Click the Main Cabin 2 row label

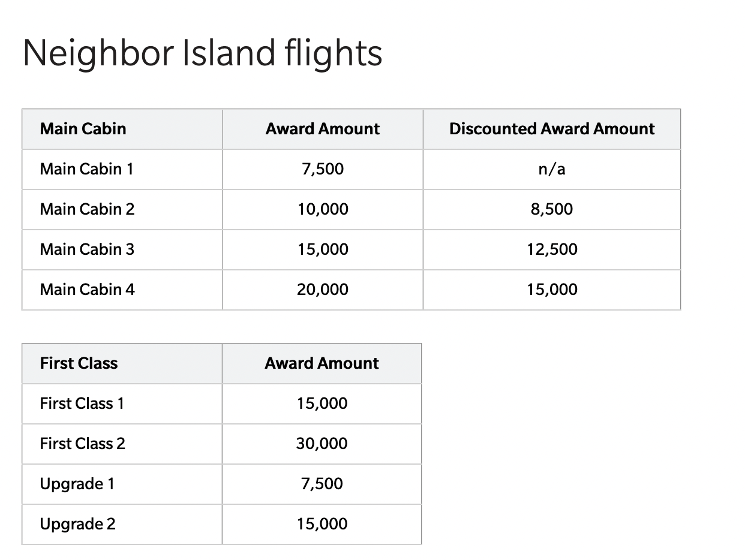click(87, 209)
